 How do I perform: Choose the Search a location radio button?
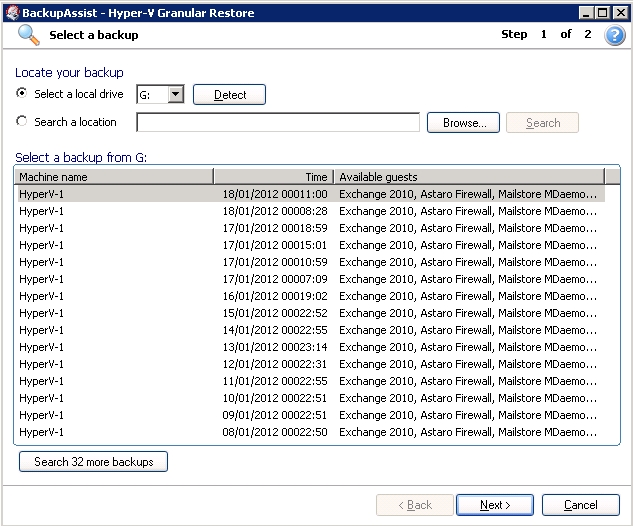tap(21, 121)
